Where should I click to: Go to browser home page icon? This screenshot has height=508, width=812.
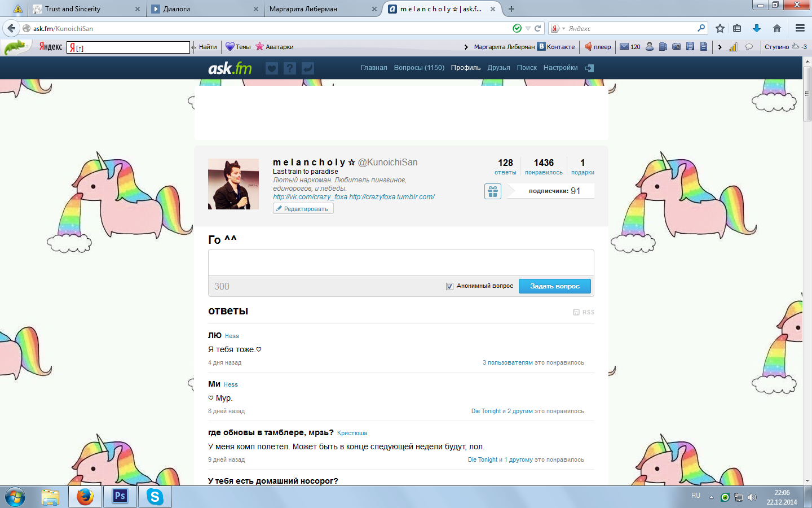click(777, 28)
